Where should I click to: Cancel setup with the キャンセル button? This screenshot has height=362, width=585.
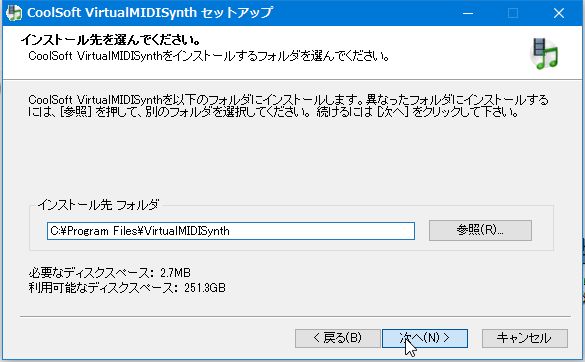pyautogui.click(x=525, y=338)
